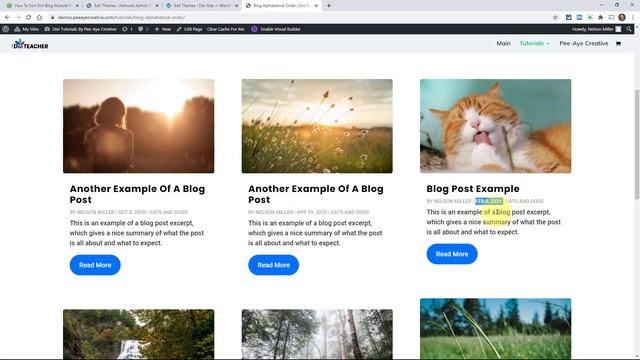Open My Sites in admin bar
640x360 pixels.
[27, 29]
